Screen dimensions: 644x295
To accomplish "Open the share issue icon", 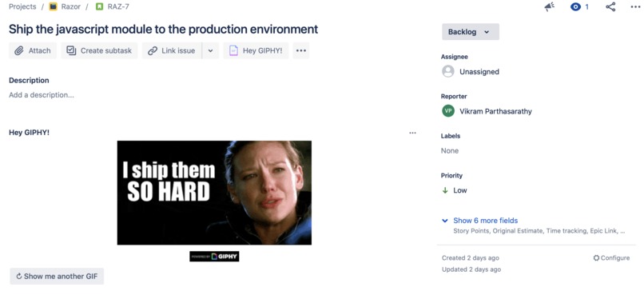I will (610, 6).
